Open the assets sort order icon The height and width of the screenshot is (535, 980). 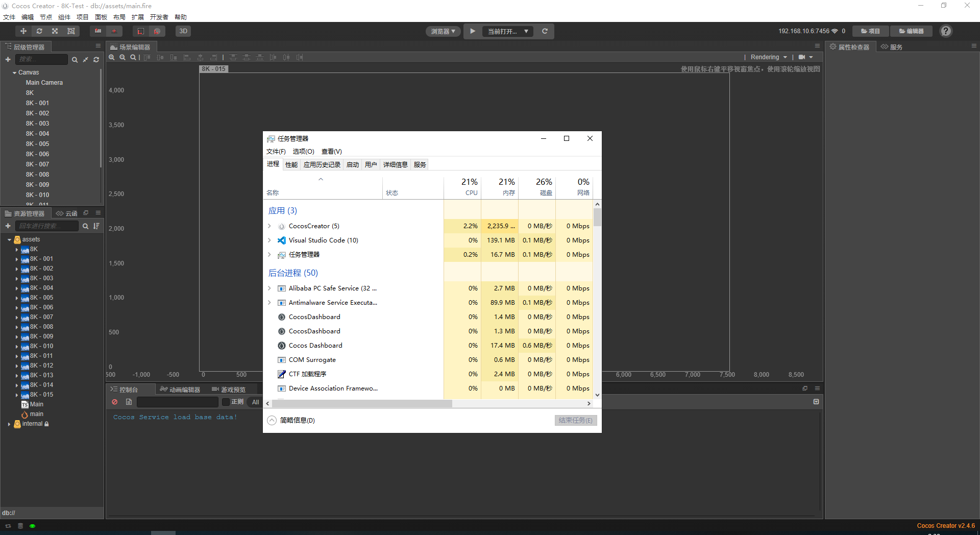click(x=96, y=226)
